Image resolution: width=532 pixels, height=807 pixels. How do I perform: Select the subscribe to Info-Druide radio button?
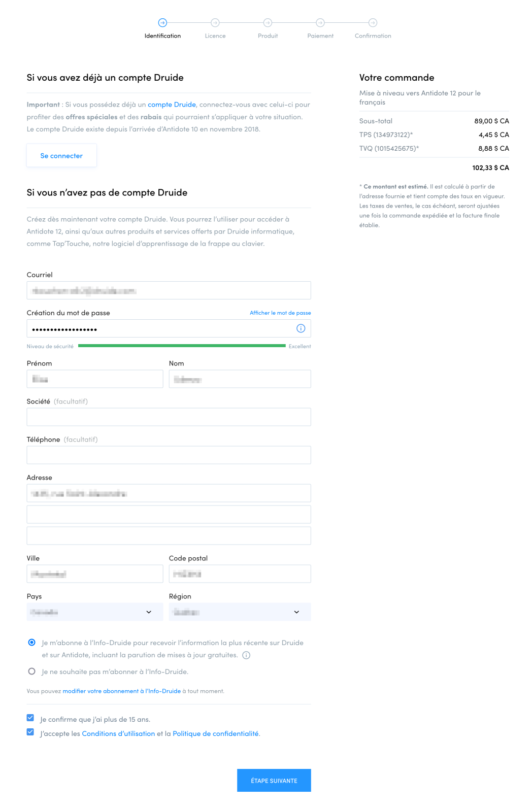coord(32,643)
